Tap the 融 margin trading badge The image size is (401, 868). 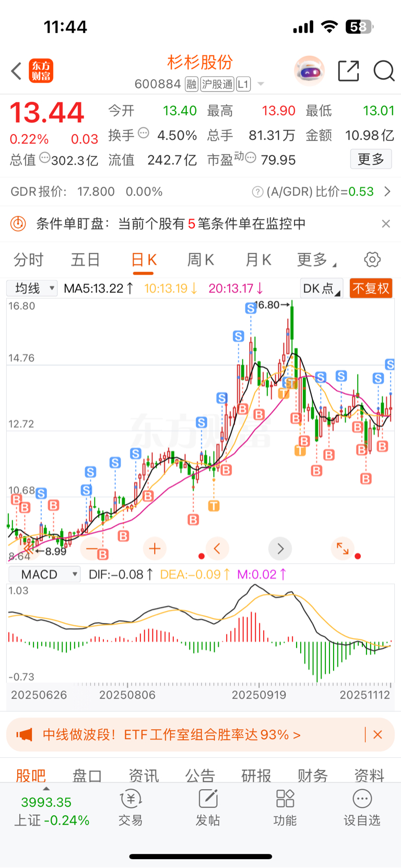coord(192,84)
